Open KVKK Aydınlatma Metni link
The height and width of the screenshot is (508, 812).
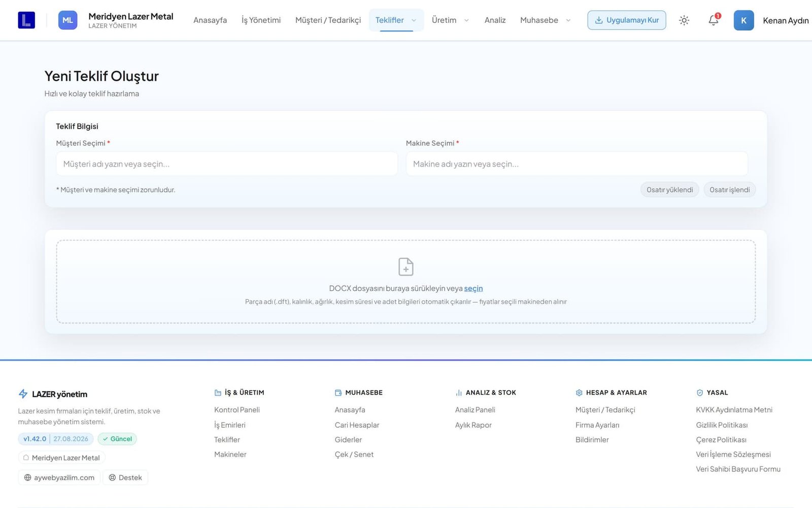(734, 410)
